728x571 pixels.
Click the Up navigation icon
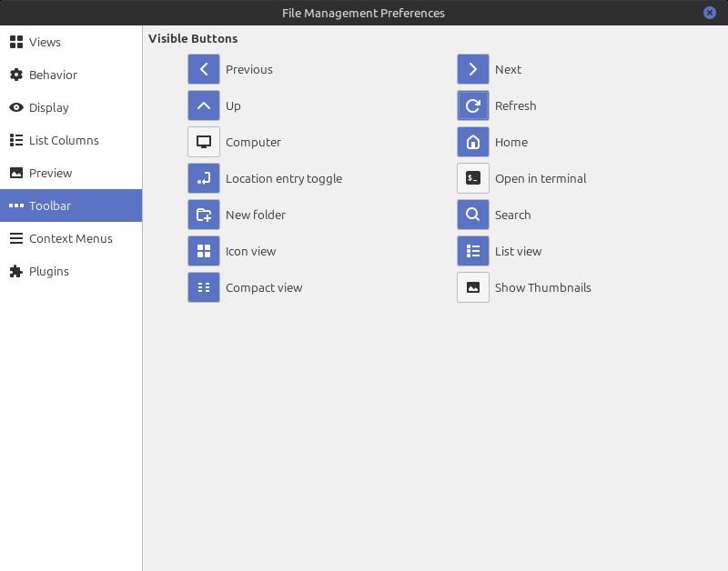[204, 105]
